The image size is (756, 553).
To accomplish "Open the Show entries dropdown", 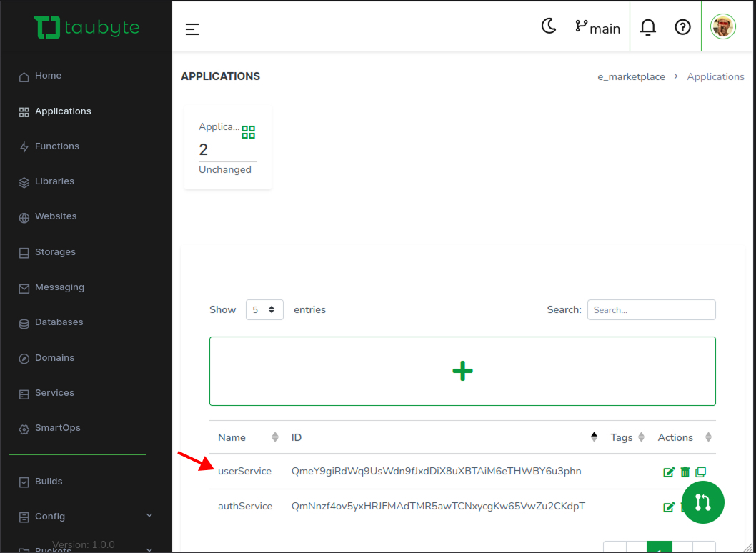I will coord(264,309).
